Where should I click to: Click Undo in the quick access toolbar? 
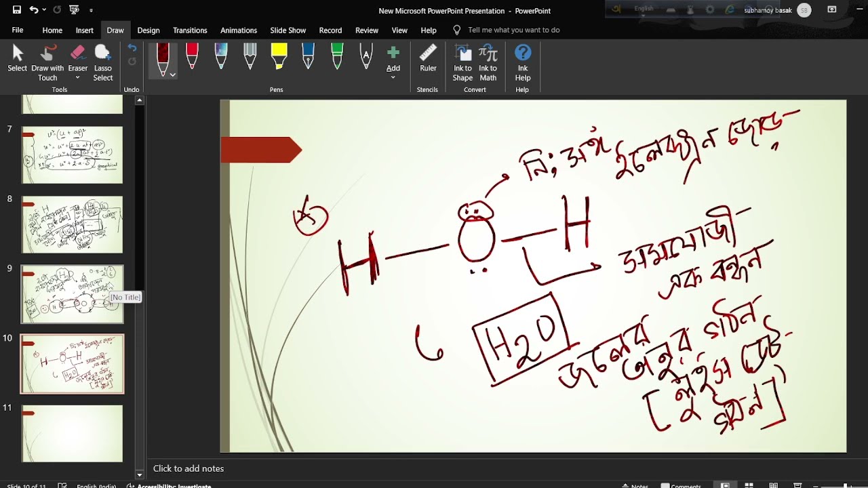pyautogui.click(x=34, y=10)
